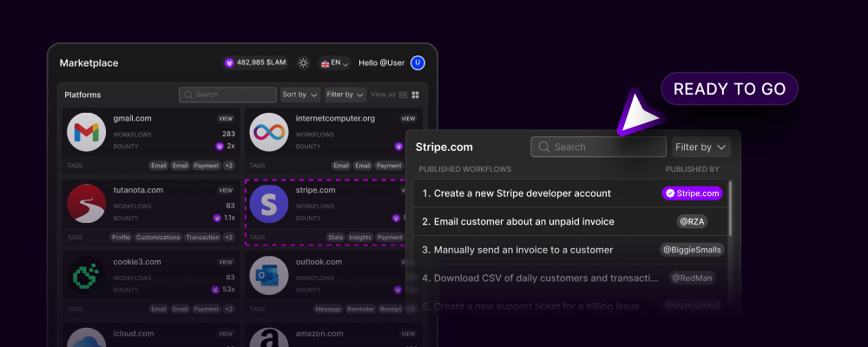This screenshot has height=347, width=868.
Task: Click VIEW button on gmail.com card
Action: [226, 119]
